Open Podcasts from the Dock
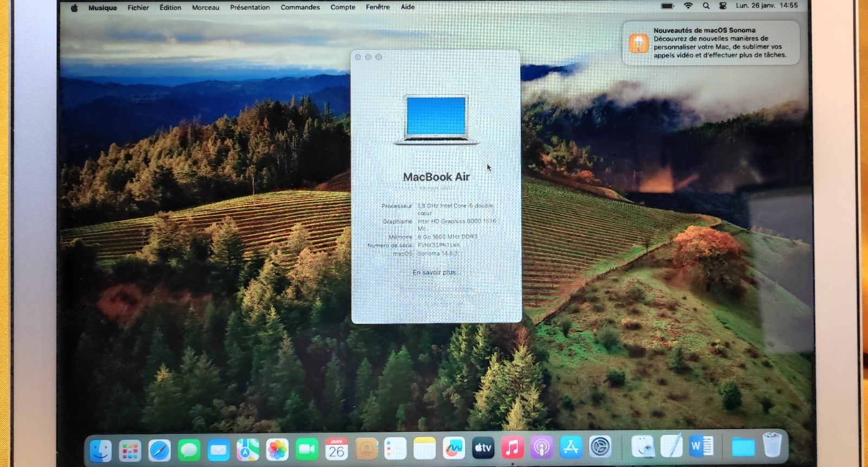Image resolution: width=868 pixels, height=467 pixels. [541, 447]
